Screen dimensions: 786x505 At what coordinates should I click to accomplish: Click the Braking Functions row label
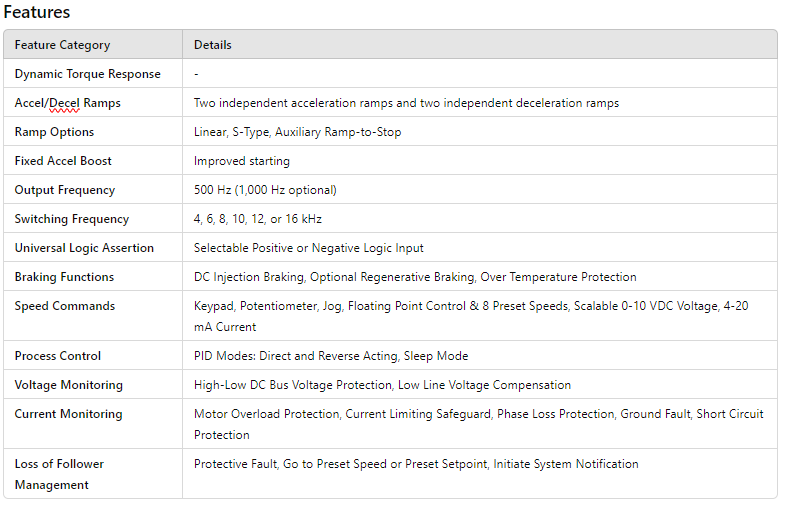(64, 277)
